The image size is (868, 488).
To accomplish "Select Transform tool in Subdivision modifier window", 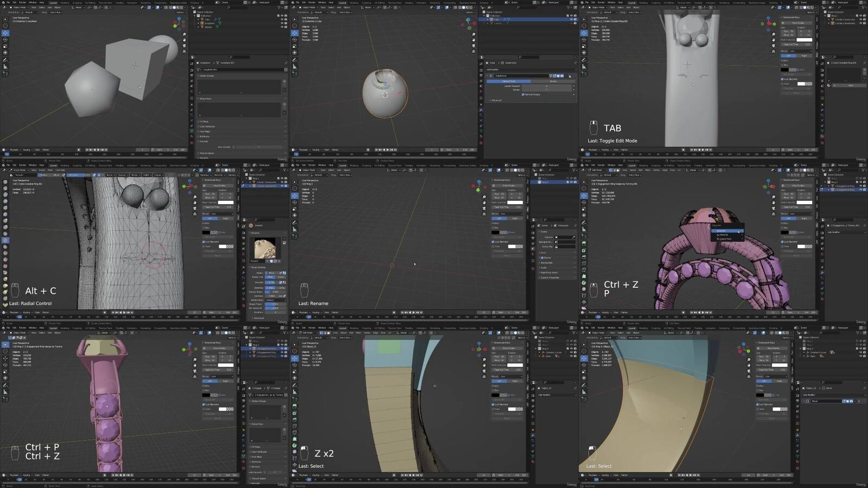I will coord(295,53).
